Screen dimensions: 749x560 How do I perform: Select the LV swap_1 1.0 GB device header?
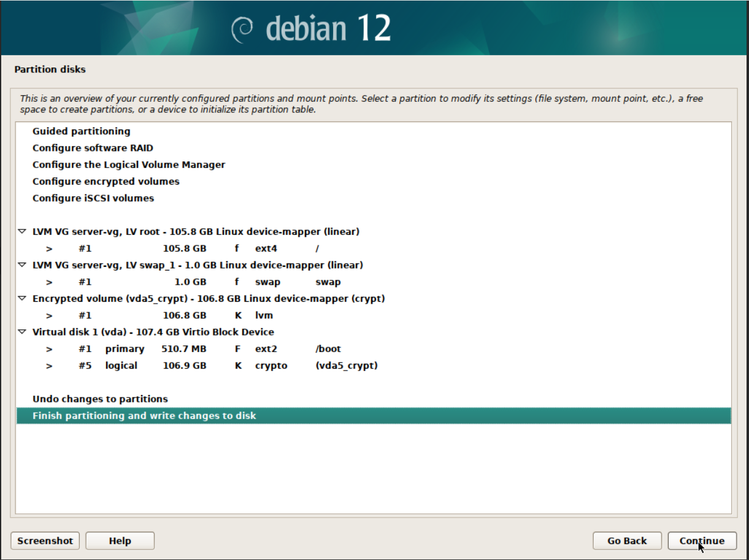374,265
